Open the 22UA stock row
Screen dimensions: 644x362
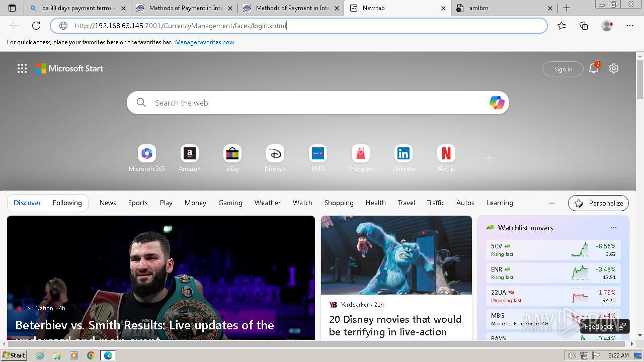pos(553,296)
